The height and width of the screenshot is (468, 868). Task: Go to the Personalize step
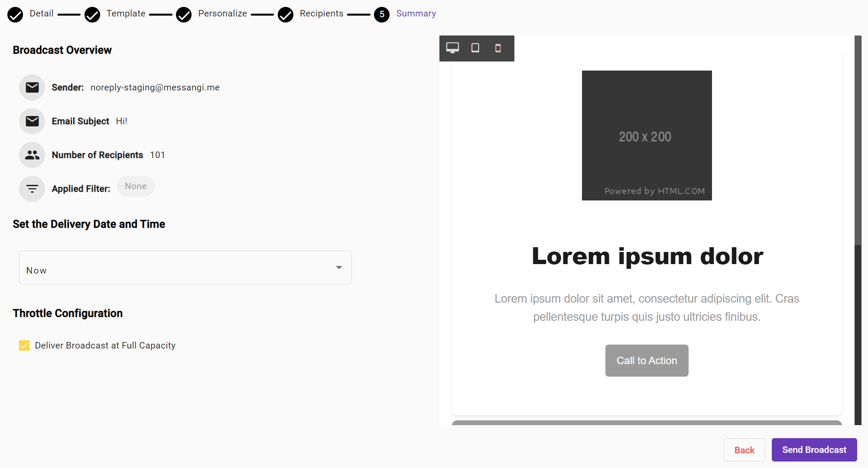222,13
